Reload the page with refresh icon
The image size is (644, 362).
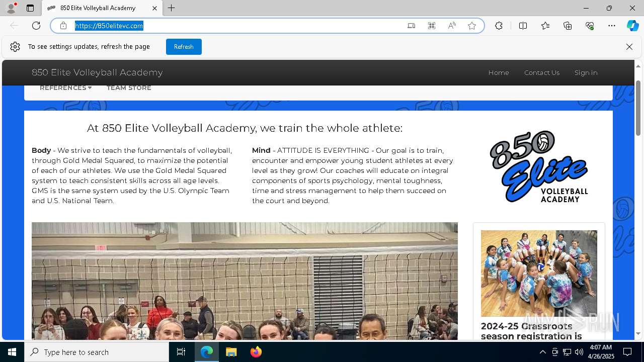(x=36, y=26)
